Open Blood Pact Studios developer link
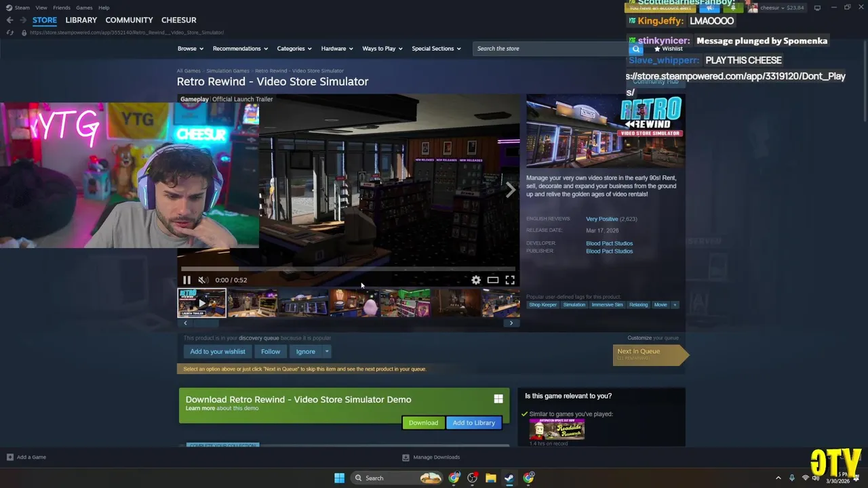The height and width of the screenshot is (488, 868). pos(609,243)
